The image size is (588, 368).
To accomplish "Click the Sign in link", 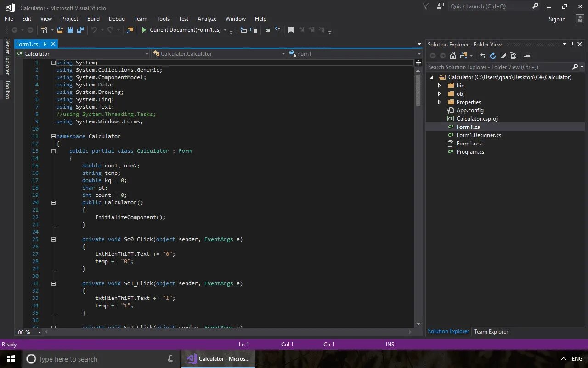I will pos(557,19).
